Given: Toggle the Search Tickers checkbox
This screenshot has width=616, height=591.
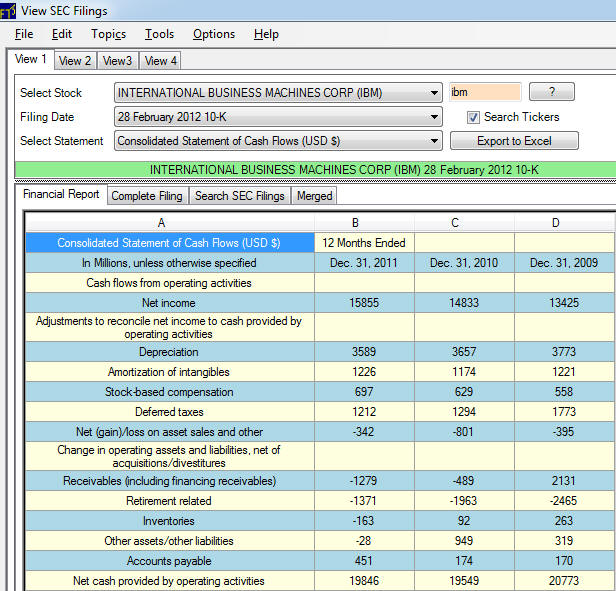Looking at the screenshot, I should 473,117.
